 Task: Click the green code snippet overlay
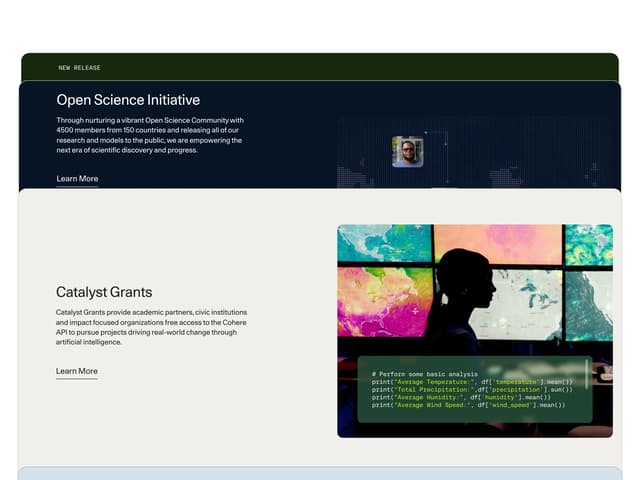coord(475,389)
